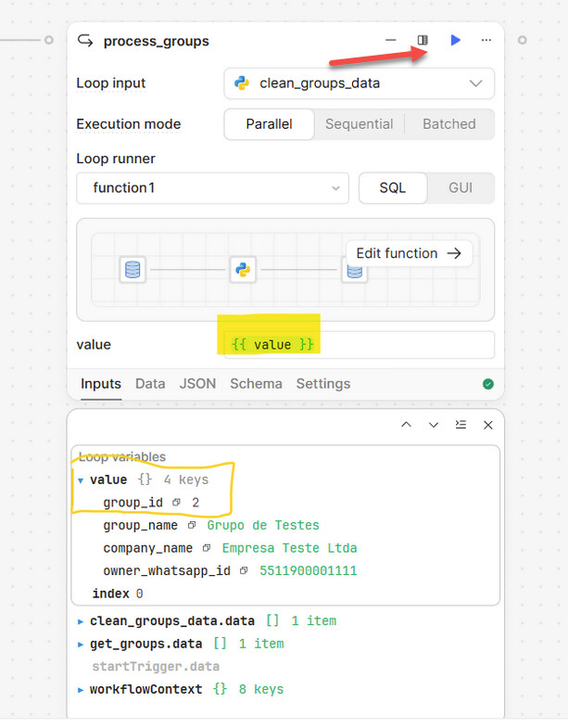Select Sequential execution mode
The height and width of the screenshot is (728, 568).
point(359,124)
